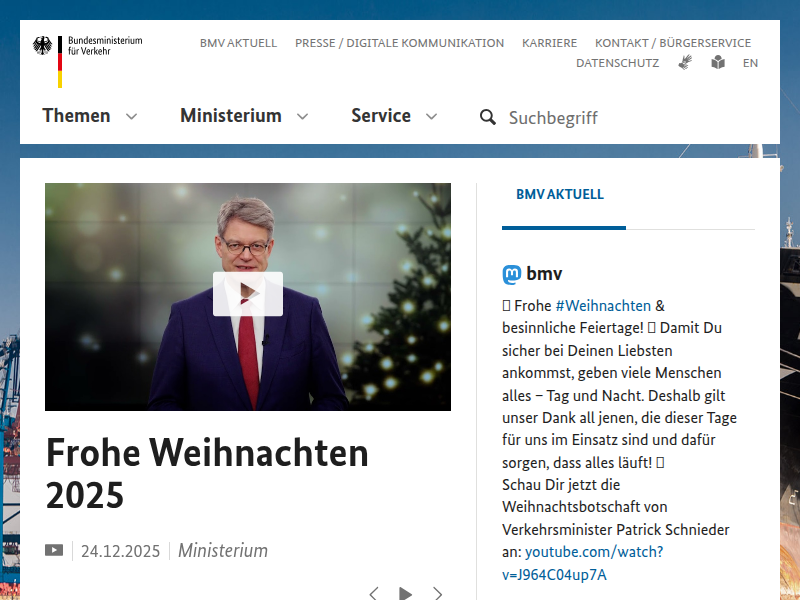Open BMV Aktuell in top navigation
This screenshot has width=800, height=600.
click(x=238, y=43)
